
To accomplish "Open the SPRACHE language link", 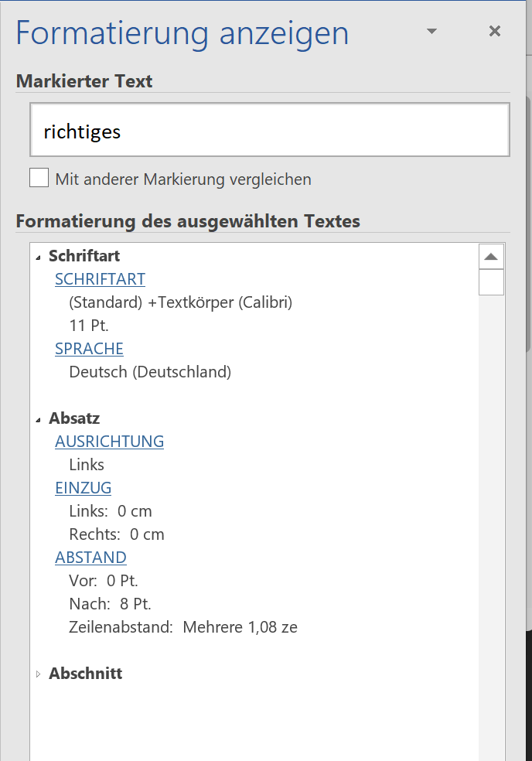I will pyautogui.click(x=90, y=349).
